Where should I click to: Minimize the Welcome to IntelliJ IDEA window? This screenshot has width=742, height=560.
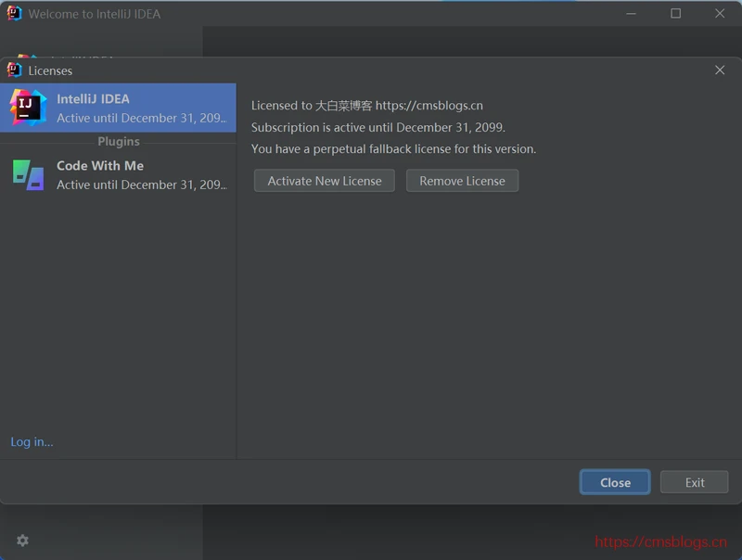[x=632, y=14]
